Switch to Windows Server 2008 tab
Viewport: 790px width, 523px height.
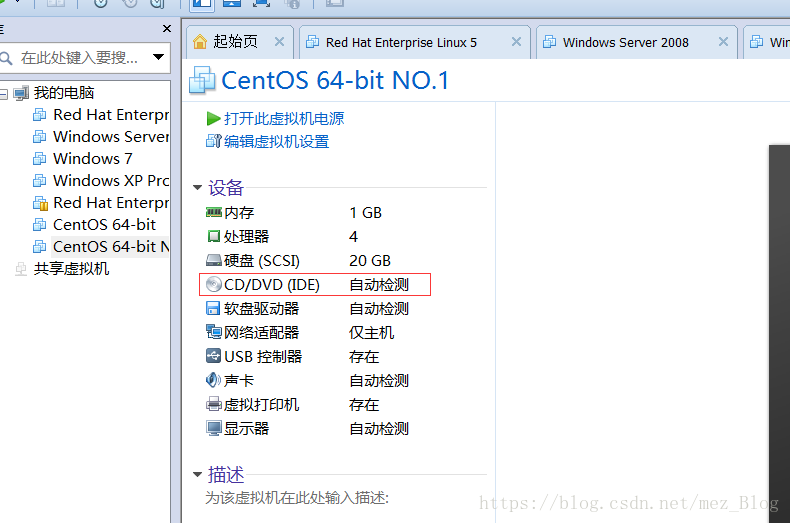click(x=637, y=43)
